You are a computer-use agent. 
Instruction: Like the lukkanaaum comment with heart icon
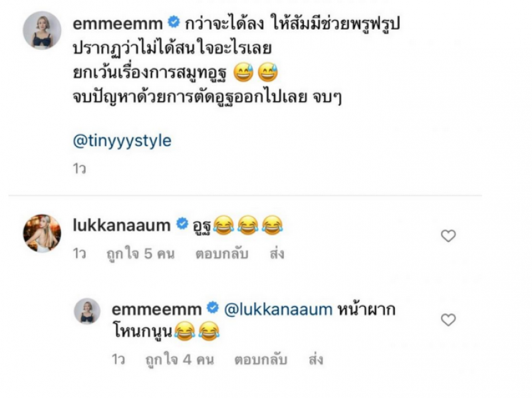pos(448,236)
